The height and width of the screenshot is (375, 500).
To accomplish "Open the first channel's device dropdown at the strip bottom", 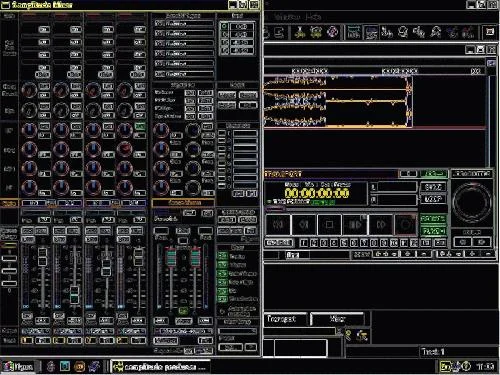I will pyautogui.click(x=35, y=331).
